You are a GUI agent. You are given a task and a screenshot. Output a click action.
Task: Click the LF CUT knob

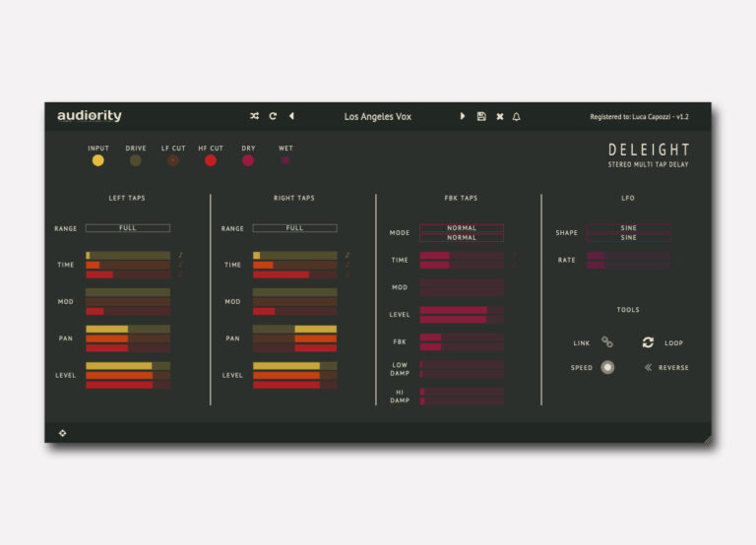tap(173, 160)
